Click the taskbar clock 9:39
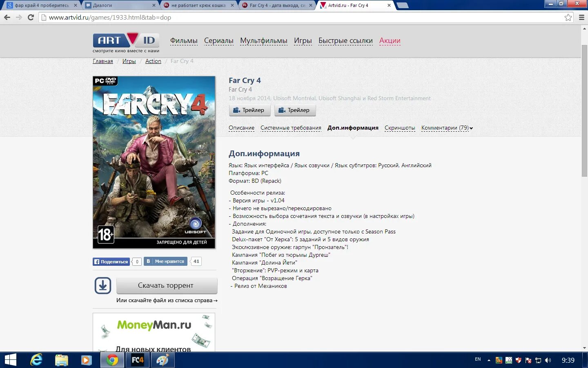 pos(568,360)
